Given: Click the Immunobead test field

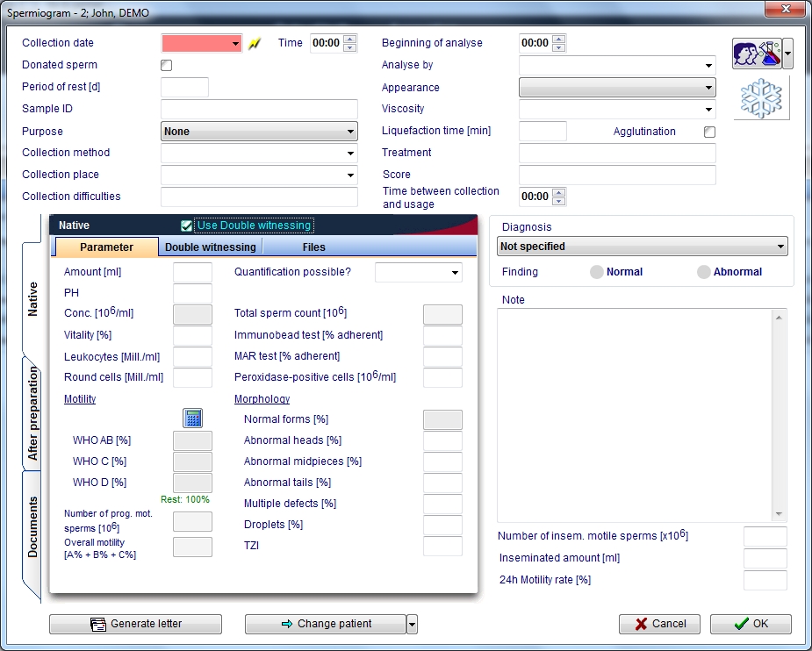Looking at the screenshot, I should click(442, 335).
